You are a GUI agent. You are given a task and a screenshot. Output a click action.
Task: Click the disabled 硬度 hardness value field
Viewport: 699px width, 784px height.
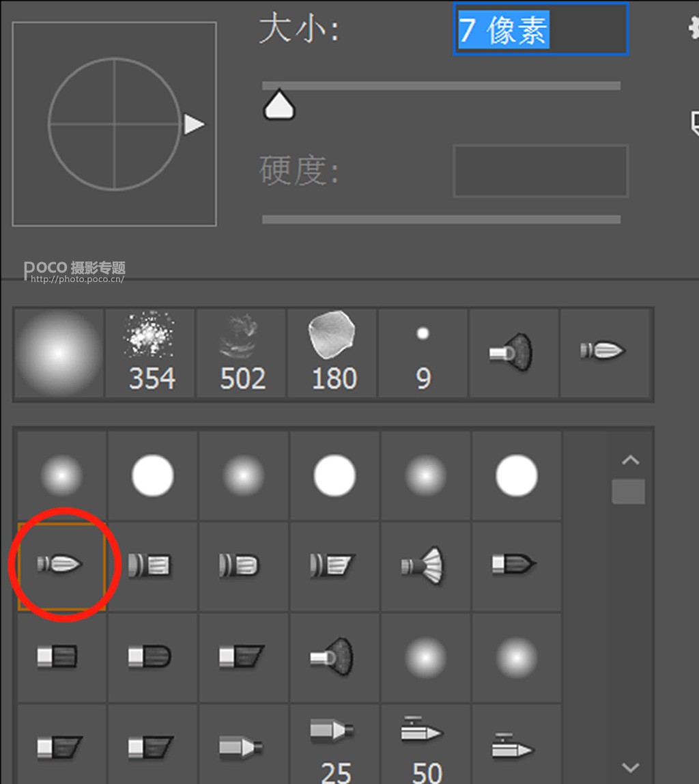(541, 171)
